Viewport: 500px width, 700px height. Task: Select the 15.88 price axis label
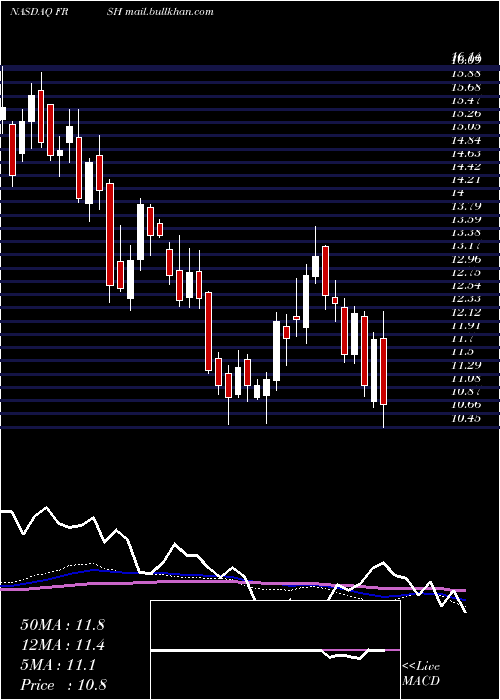point(466,73)
